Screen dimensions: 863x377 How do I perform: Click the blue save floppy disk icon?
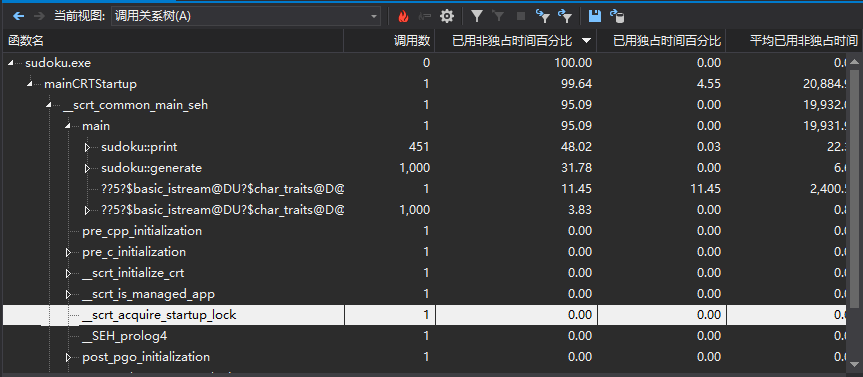(x=594, y=16)
